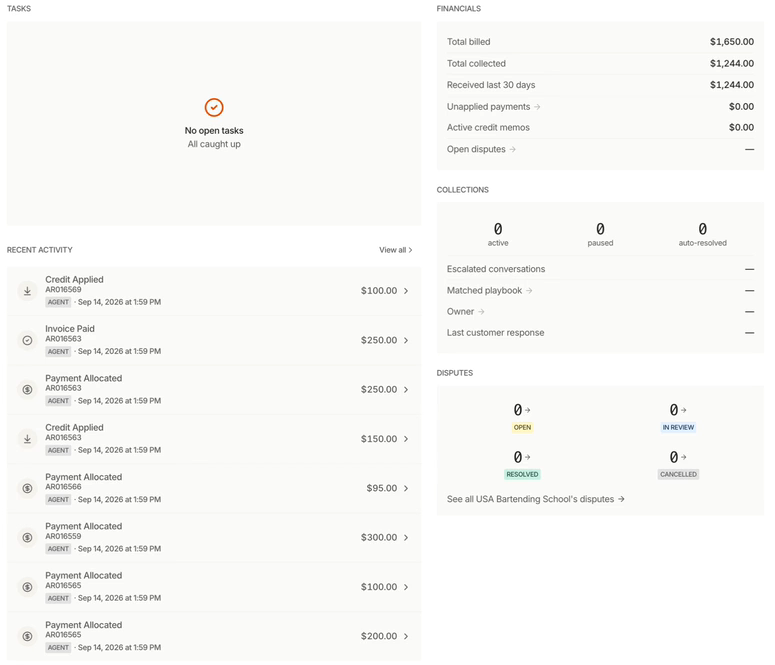Click the checkmark icon beside Invoice Paid
Viewport: 775px width, 665px height.
pyautogui.click(x=28, y=340)
